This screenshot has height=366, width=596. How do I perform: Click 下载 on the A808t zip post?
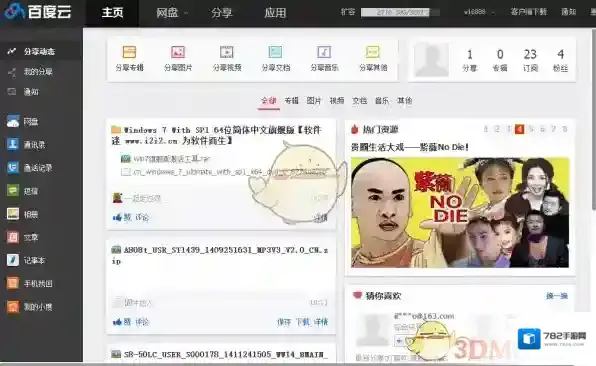tap(303, 322)
